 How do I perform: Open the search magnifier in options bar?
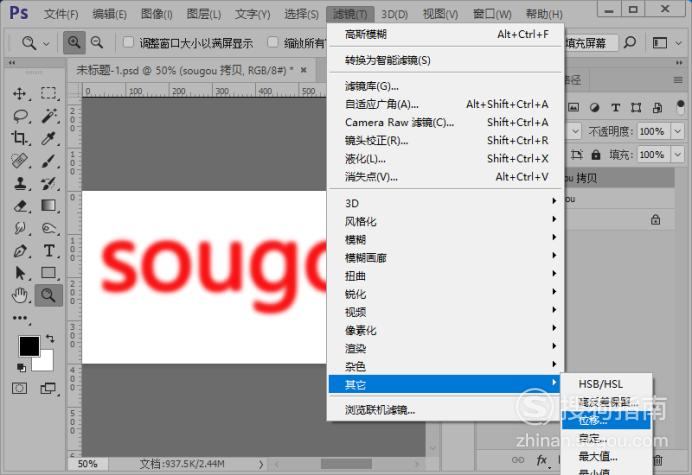pos(630,43)
